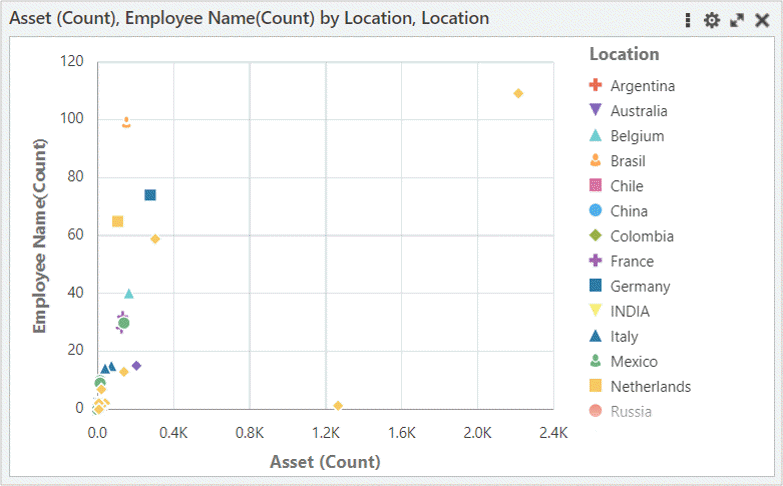
Task: Click the 0.4K x-axis label
Action: (x=173, y=433)
